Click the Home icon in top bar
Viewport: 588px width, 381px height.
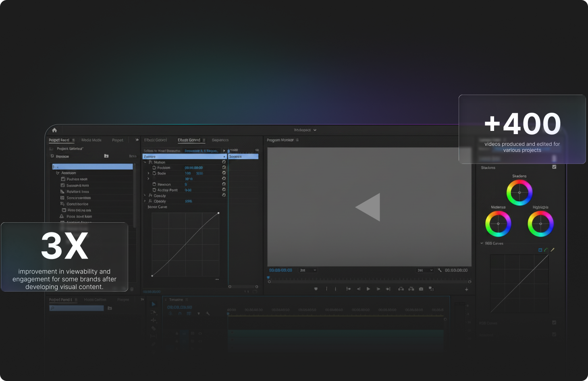pos(54,130)
